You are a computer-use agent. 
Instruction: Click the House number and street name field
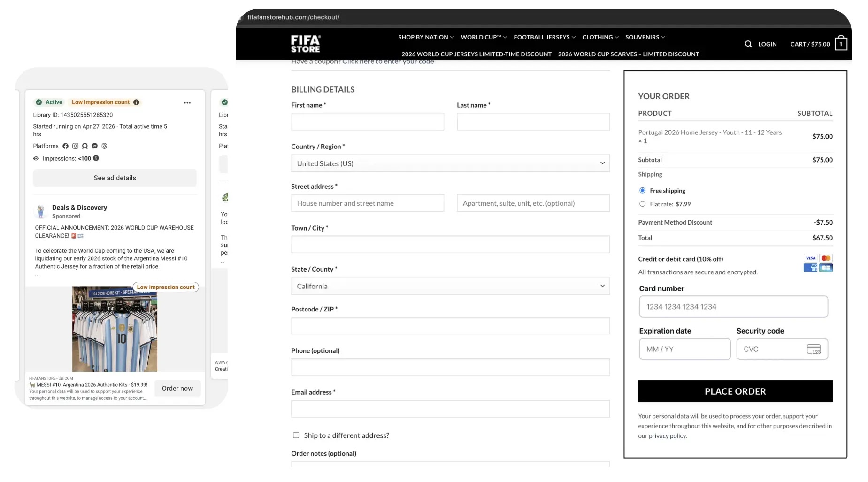pos(367,203)
